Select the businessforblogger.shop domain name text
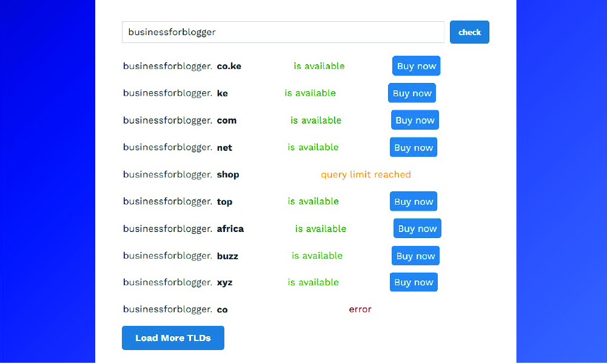 coord(179,174)
